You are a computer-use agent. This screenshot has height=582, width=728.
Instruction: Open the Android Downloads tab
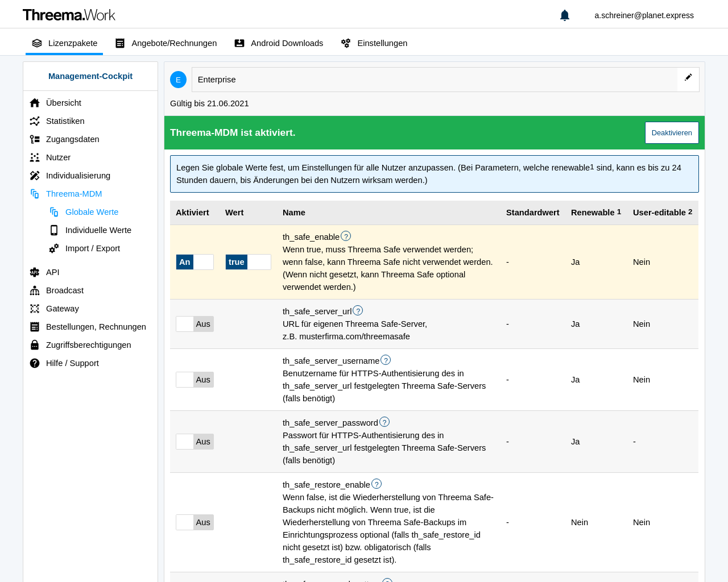coord(279,43)
